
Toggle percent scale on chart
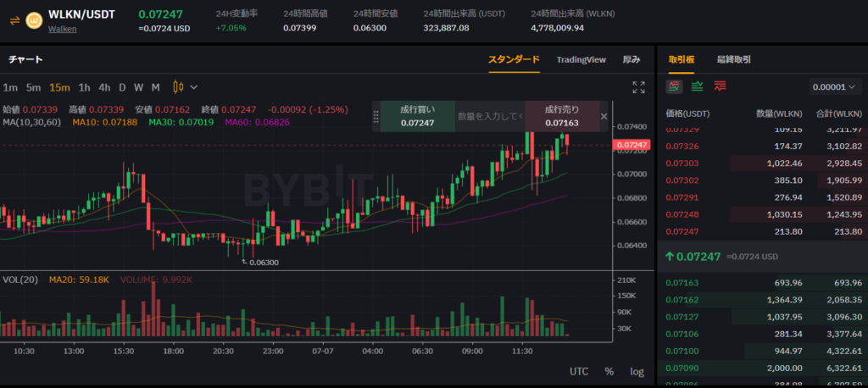pos(609,371)
